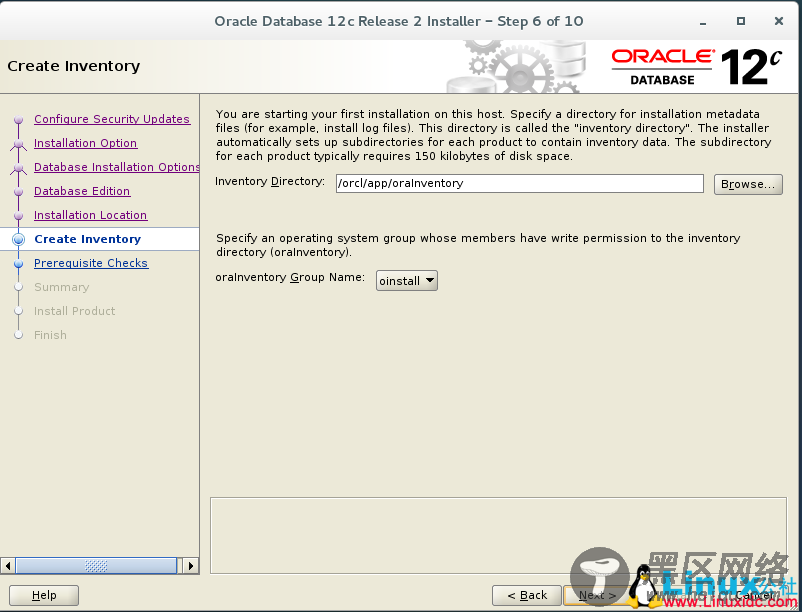Select the Create Inventory step
Viewport: 802px width, 612px height.
coord(87,239)
